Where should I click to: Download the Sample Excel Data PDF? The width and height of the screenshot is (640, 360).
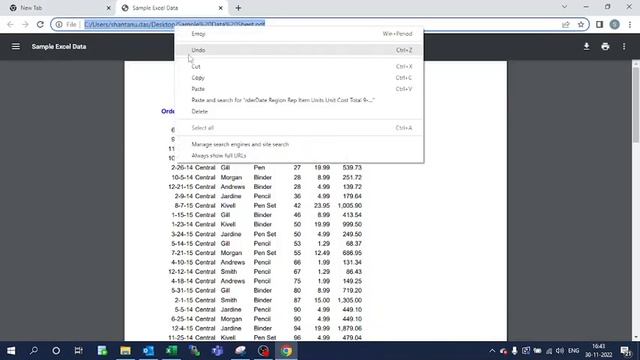[586, 47]
